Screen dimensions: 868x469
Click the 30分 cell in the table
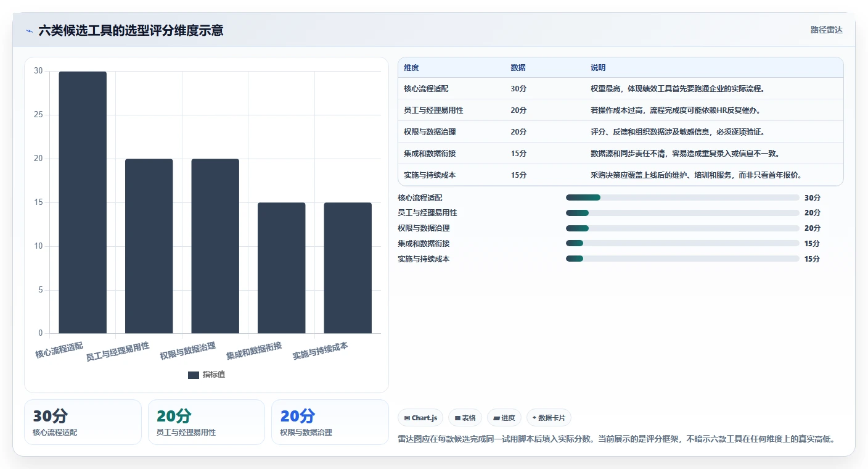tap(518, 89)
